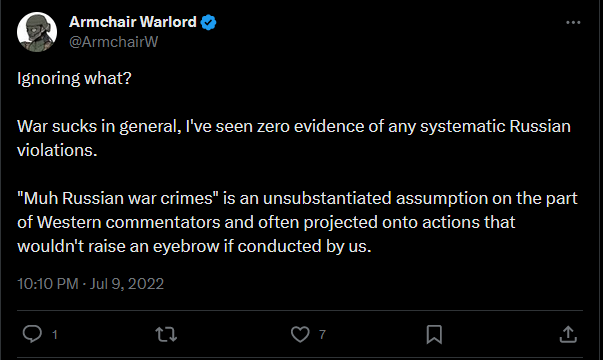Screen dimensions: 603x360
Task: Bookmark this tweet
Action: [x=434, y=334]
